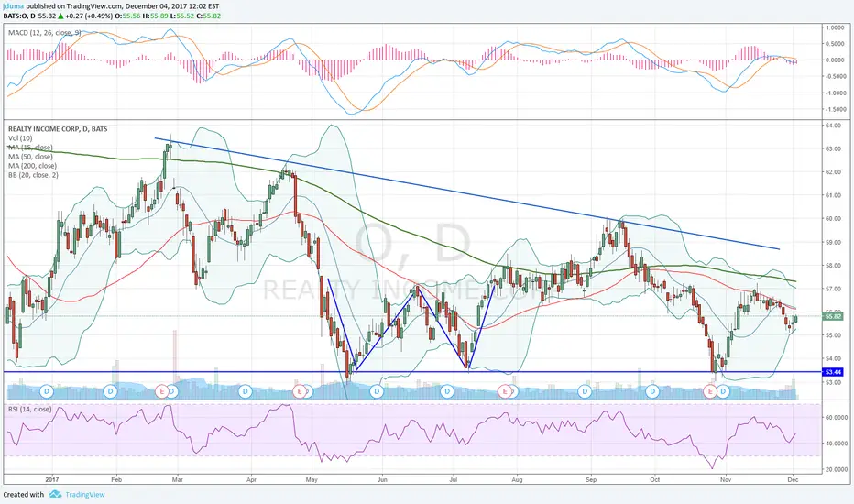
Task: Click the dividend D marker near Sep
Action: point(586,391)
